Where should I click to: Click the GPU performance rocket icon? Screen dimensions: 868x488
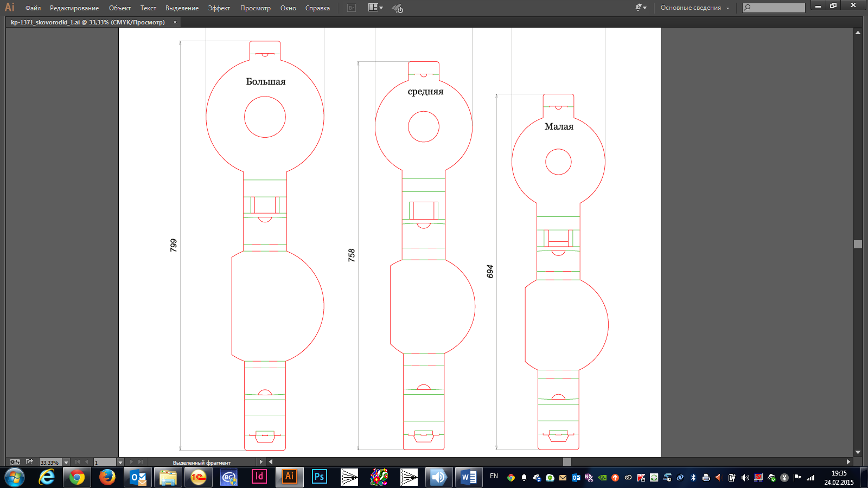398,8
